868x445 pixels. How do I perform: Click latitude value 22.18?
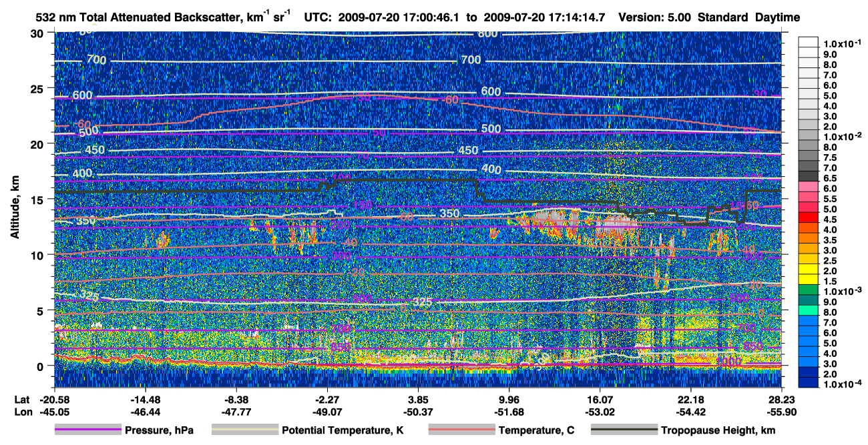690,400
